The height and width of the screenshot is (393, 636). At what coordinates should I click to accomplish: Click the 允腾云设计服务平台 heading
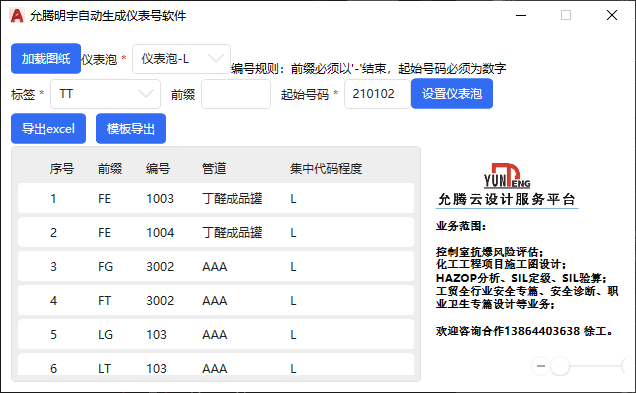(x=507, y=200)
